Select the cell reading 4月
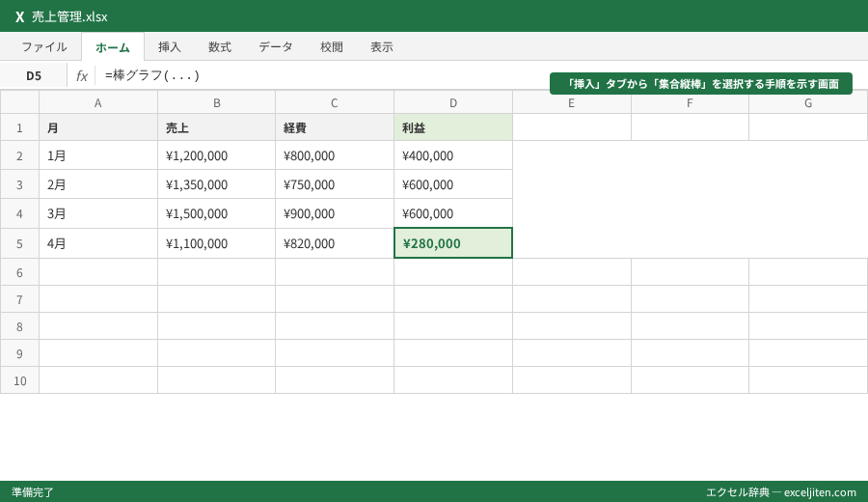This screenshot has width=868, height=502. (98, 243)
